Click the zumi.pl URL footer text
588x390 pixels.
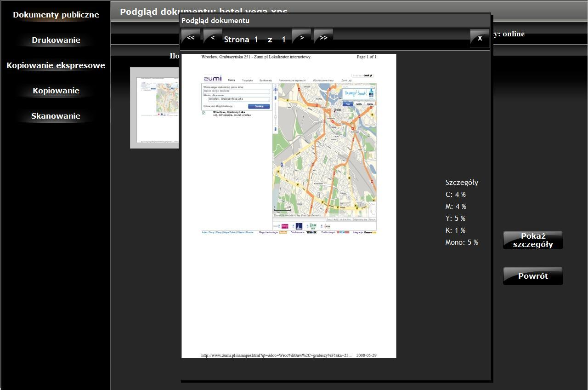[x=277, y=356]
